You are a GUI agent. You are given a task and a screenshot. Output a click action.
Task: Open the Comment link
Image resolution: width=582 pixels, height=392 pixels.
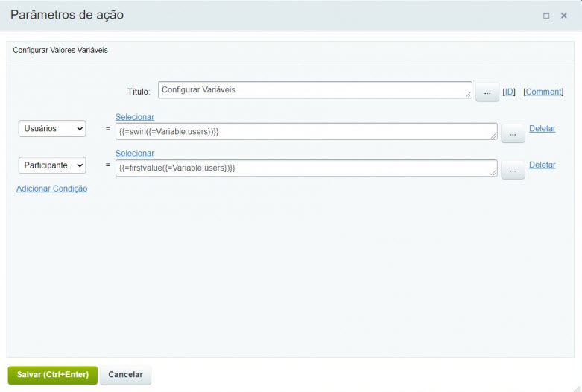pyautogui.click(x=543, y=92)
